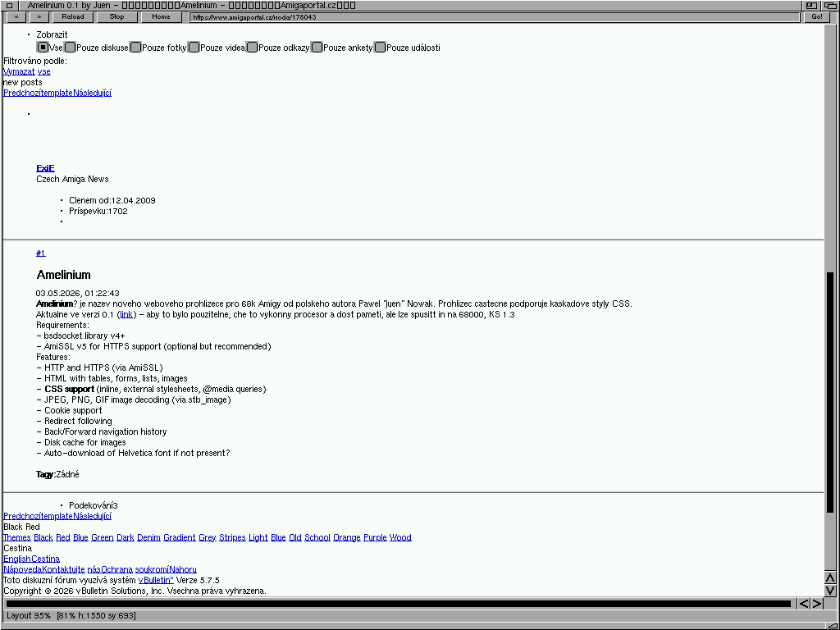Click the scroll right arrow
The width and height of the screenshot is (840, 630).
point(817,604)
